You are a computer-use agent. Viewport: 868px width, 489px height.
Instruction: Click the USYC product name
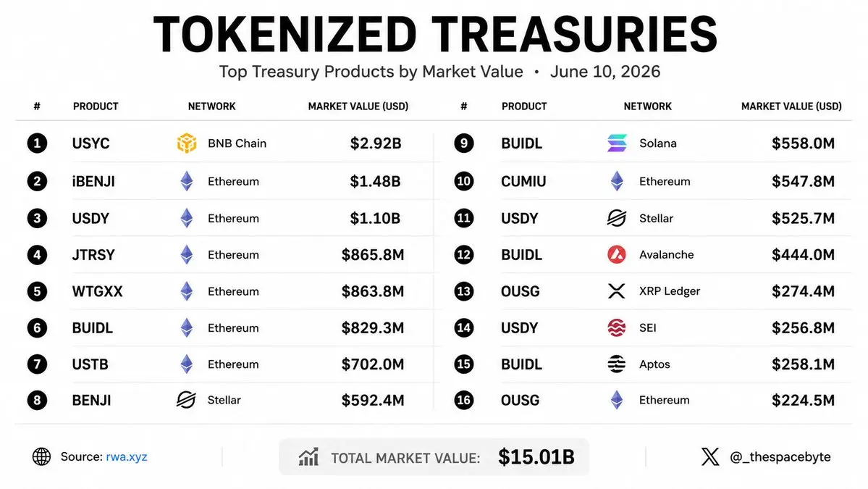[90, 143]
